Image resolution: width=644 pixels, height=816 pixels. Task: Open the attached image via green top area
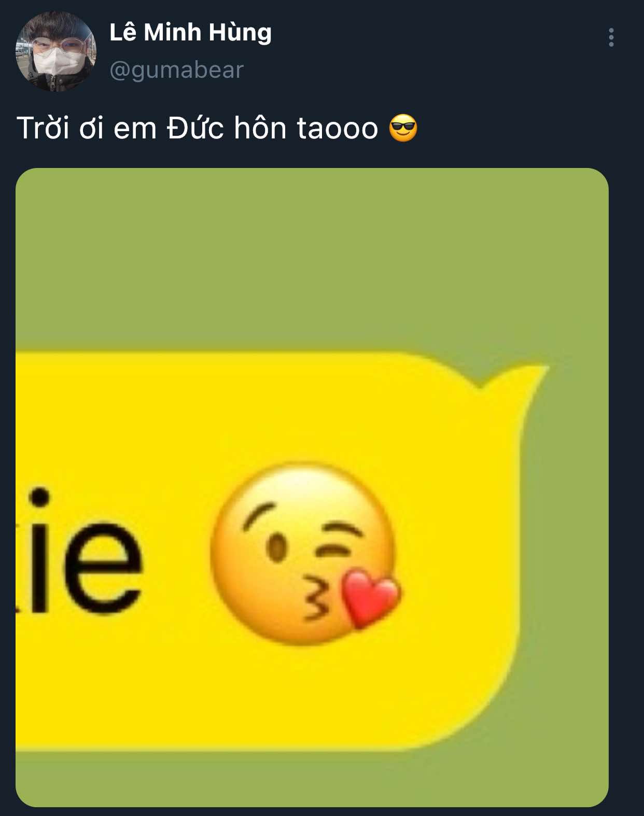(x=312, y=259)
